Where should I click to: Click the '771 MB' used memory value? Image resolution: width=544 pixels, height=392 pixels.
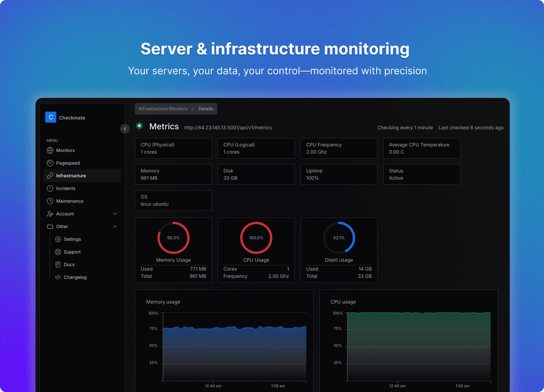pyautogui.click(x=198, y=269)
